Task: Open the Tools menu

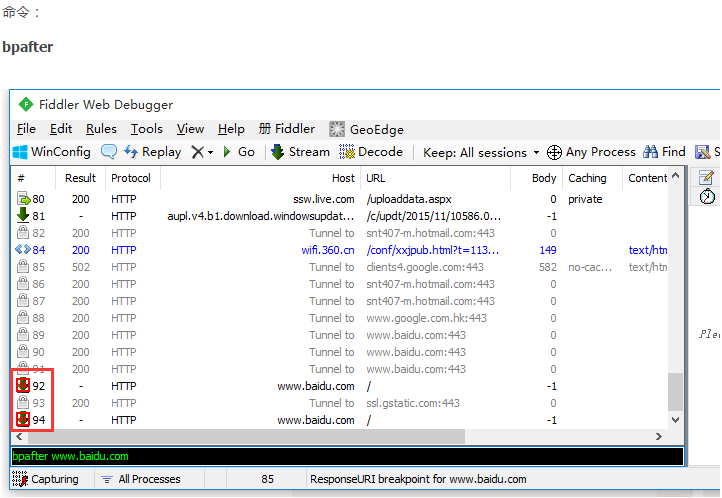Action: pos(146,129)
